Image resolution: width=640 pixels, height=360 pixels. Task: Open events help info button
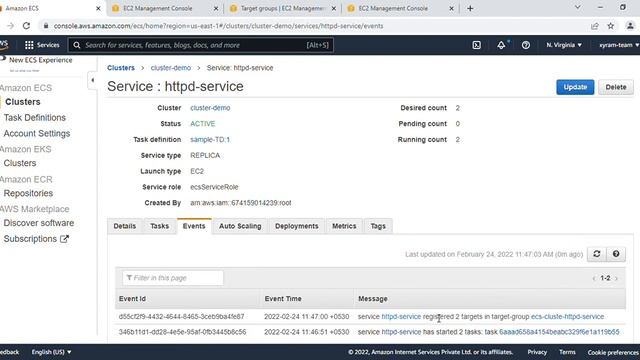[x=616, y=254]
